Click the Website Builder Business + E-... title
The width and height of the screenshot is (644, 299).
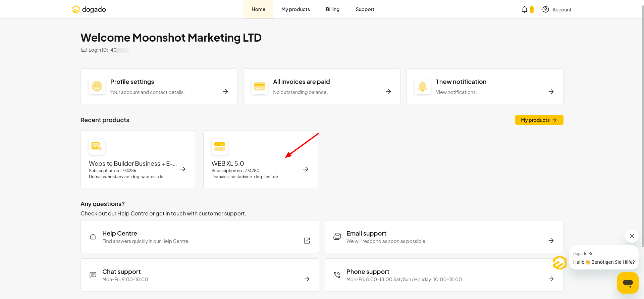133,163
